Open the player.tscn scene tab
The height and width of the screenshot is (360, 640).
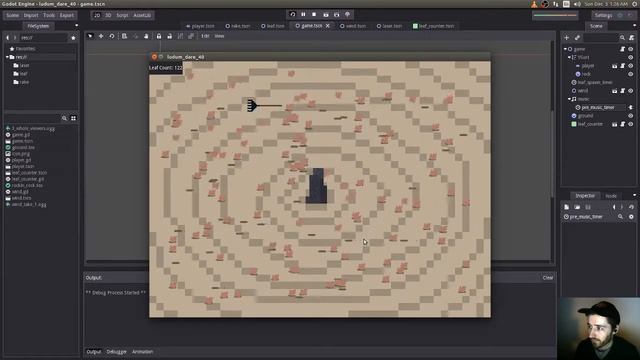click(x=200, y=26)
